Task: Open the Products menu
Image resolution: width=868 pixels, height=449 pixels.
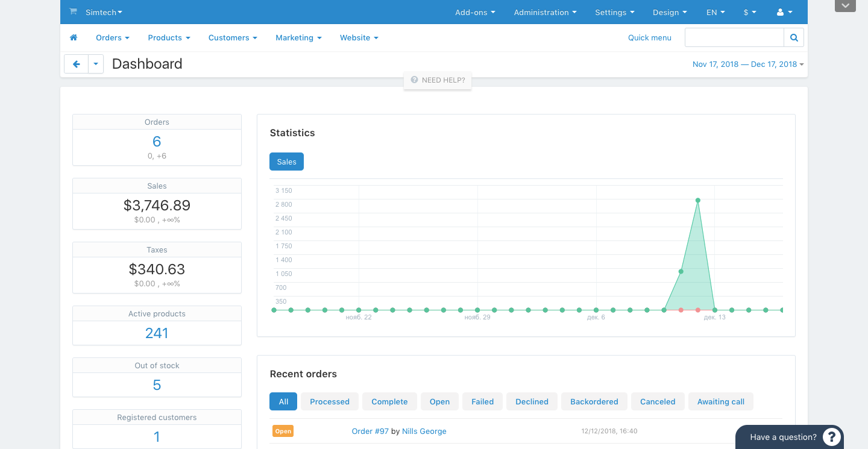Action: coord(169,37)
